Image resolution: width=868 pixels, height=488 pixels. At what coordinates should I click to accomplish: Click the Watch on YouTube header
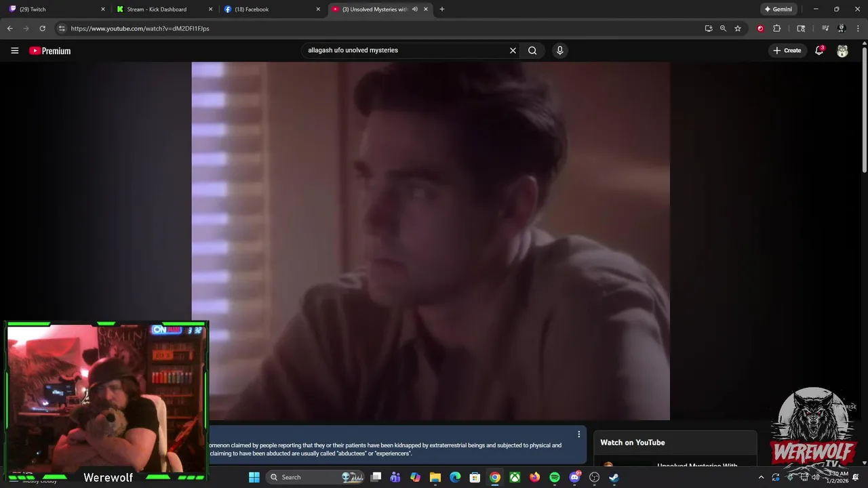pos(633,443)
